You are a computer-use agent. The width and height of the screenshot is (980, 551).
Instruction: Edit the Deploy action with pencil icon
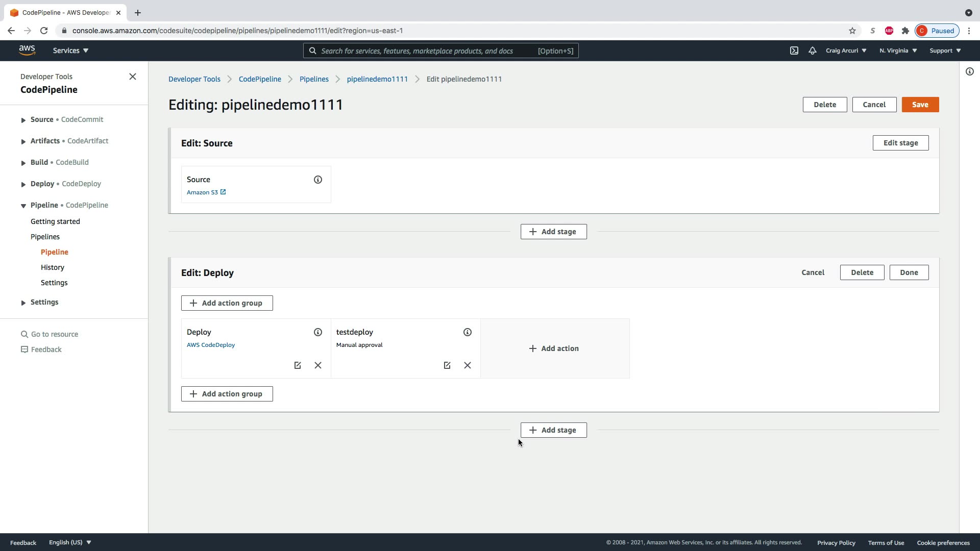coord(298,365)
